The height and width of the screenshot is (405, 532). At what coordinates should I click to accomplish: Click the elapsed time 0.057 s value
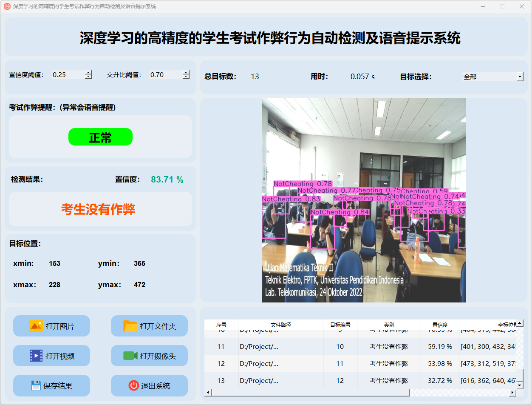(362, 77)
